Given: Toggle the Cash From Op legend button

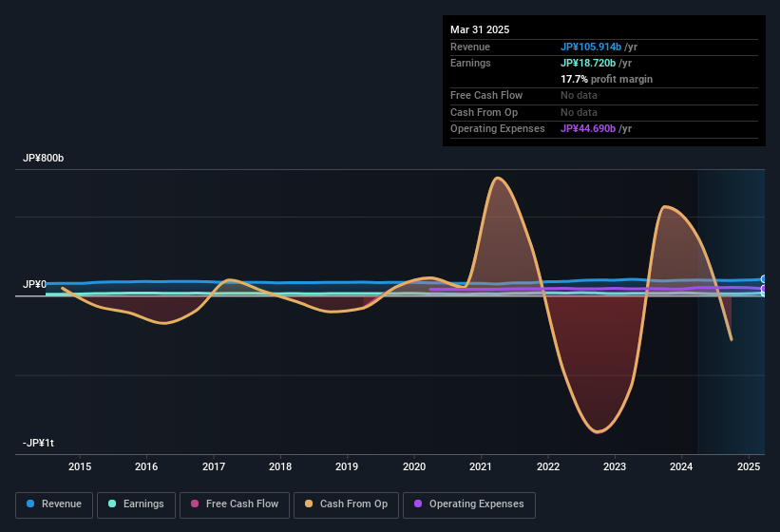Looking at the screenshot, I should tap(346, 504).
